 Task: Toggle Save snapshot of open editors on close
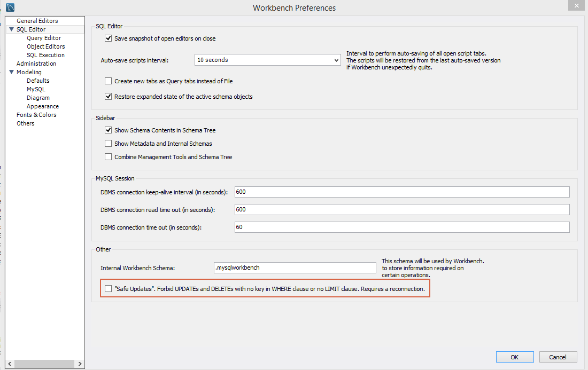(x=109, y=38)
